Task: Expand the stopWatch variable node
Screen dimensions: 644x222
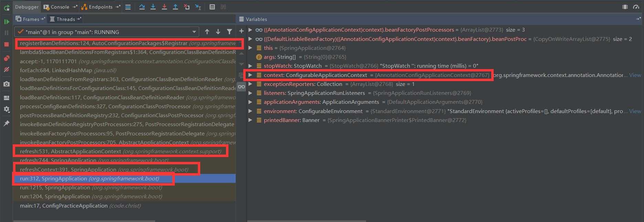Action: 250,66
